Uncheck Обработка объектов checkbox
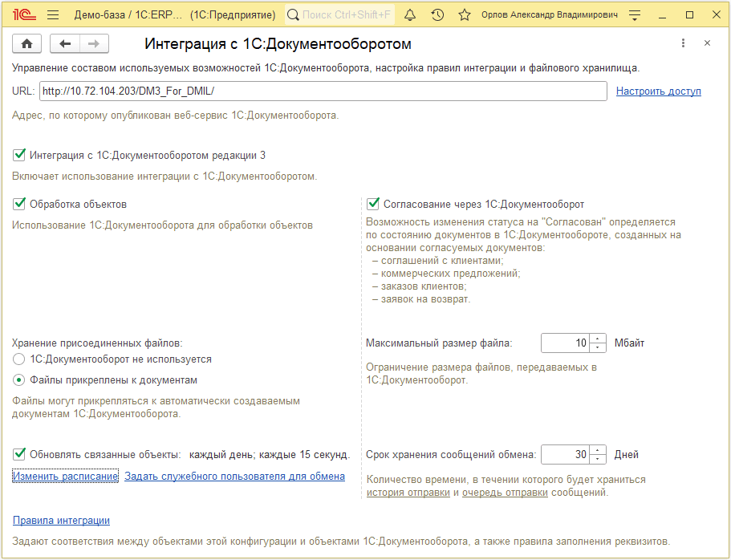 (x=19, y=204)
